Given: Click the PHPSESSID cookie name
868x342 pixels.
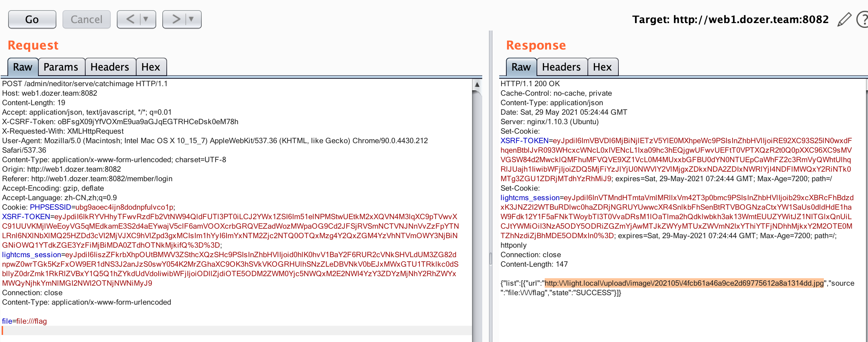Looking at the screenshot, I should 50,207.
